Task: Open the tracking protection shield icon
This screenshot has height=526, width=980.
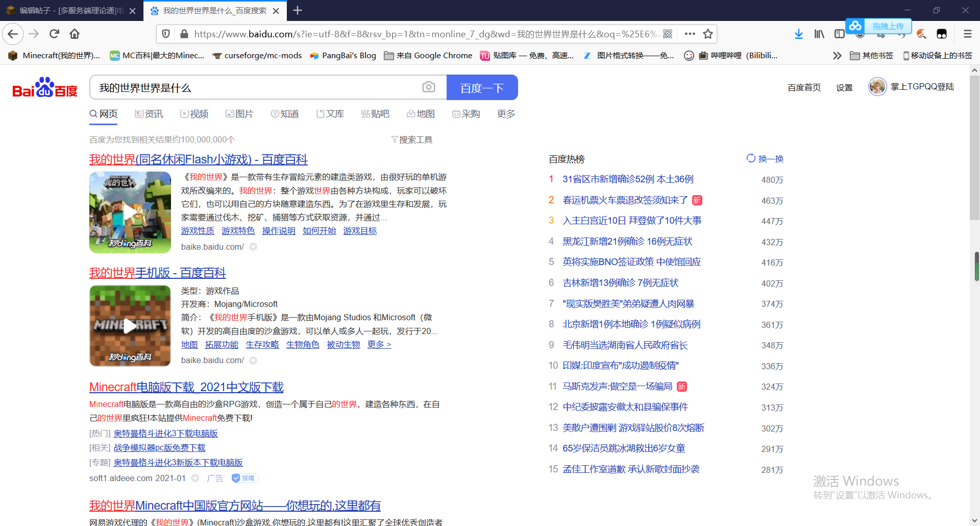Action: (x=166, y=34)
